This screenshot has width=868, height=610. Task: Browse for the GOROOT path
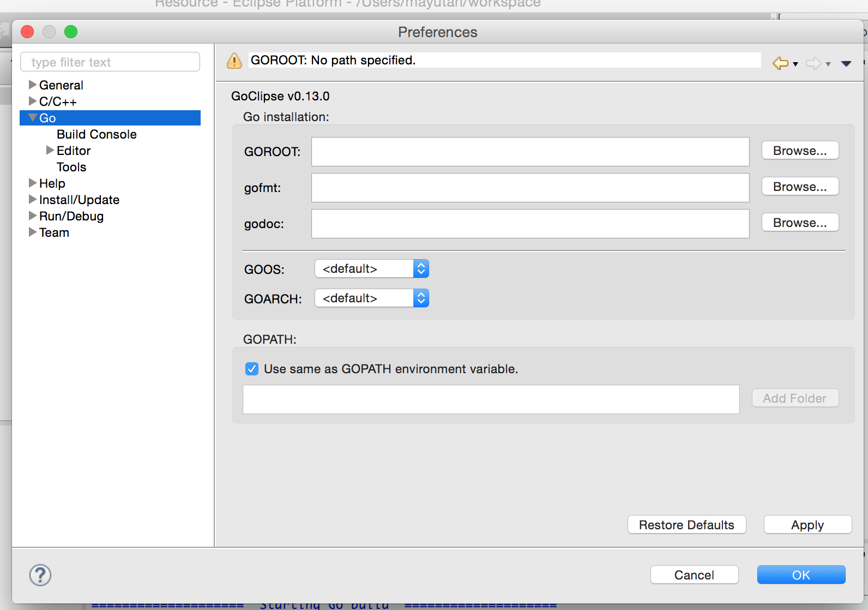[x=800, y=151]
